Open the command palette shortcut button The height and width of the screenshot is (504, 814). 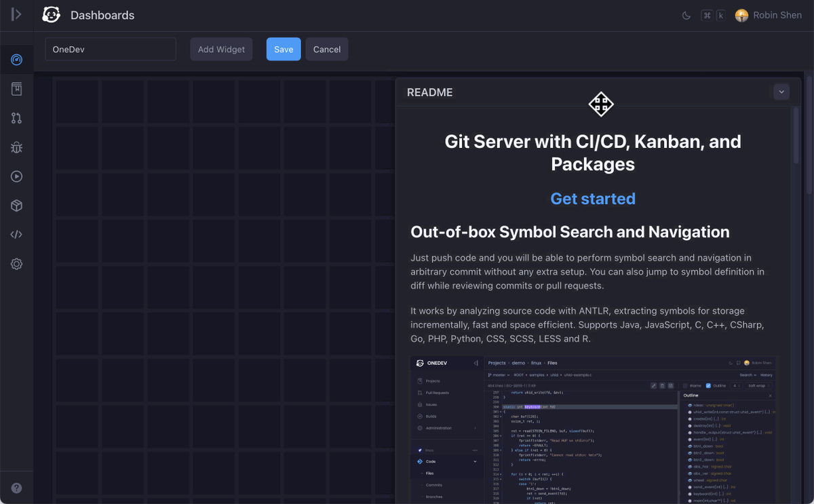tap(713, 15)
